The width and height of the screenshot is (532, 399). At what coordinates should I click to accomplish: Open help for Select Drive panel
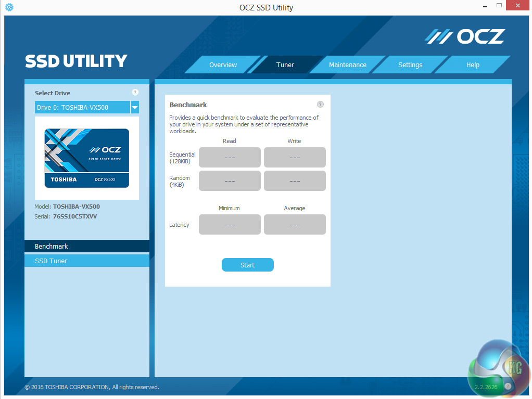(135, 92)
